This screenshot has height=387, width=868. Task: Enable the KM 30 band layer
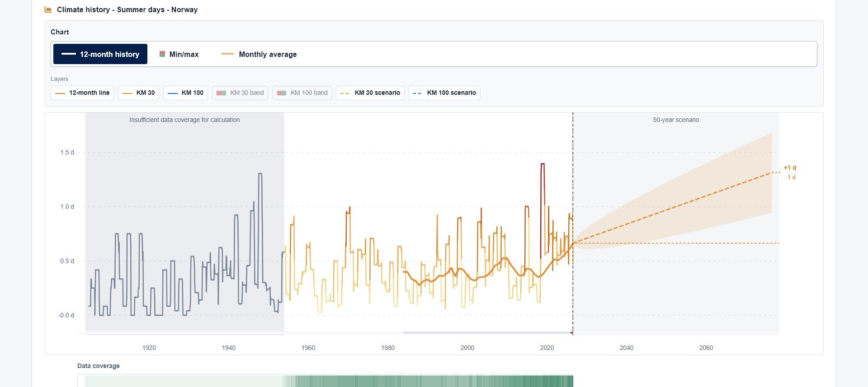[x=240, y=93]
